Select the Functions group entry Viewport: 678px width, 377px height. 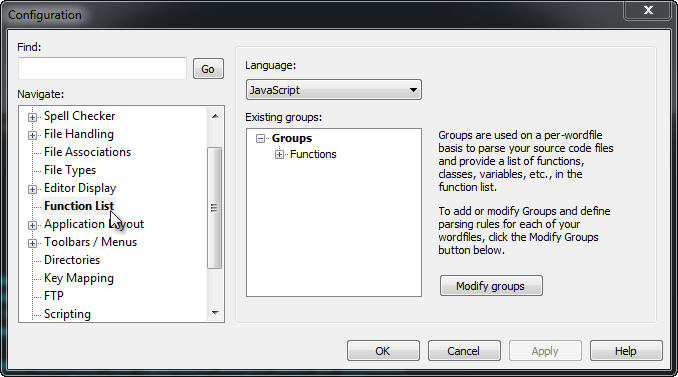coord(313,154)
